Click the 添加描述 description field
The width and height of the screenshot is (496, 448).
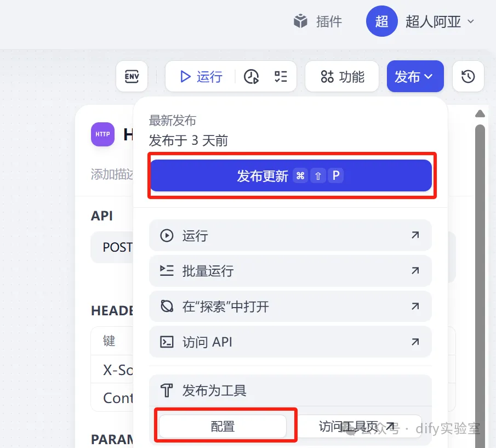[112, 174]
